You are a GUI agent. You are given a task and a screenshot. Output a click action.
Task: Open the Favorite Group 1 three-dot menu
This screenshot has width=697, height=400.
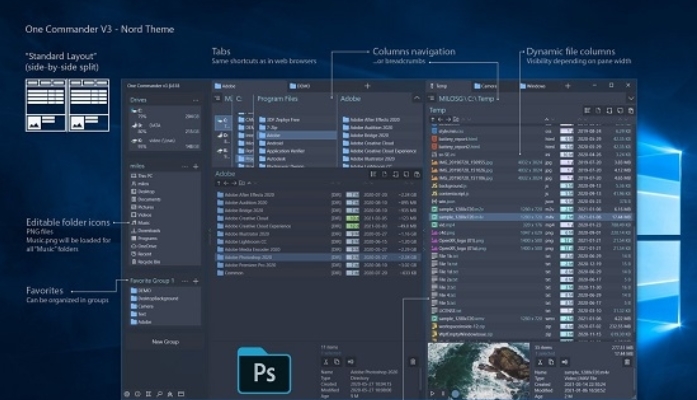coord(185,281)
